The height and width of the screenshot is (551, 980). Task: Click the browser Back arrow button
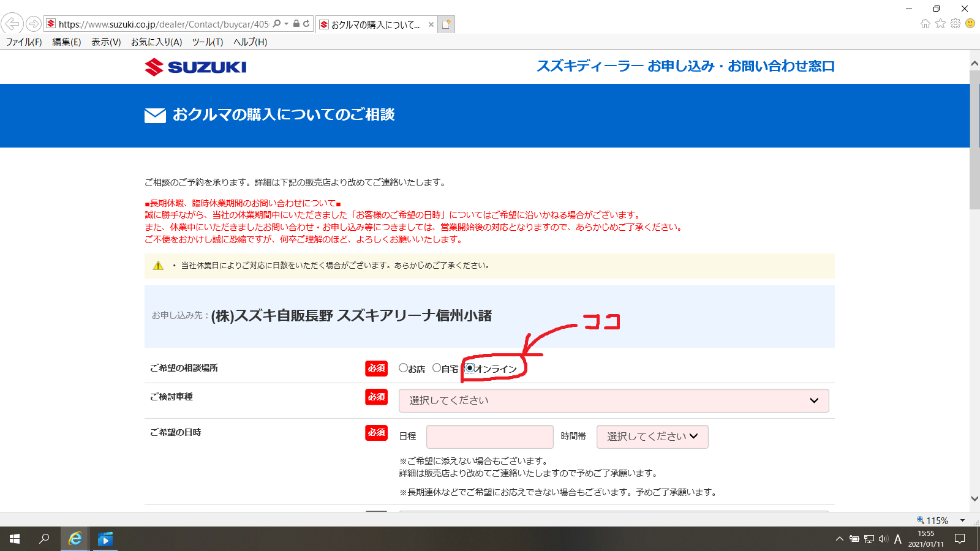(12, 24)
